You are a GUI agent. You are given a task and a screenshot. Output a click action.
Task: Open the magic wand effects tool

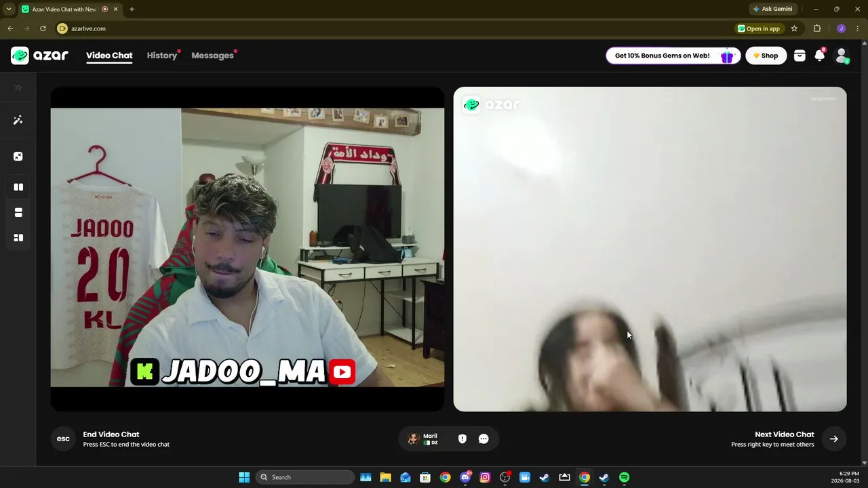tap(18, 120)
